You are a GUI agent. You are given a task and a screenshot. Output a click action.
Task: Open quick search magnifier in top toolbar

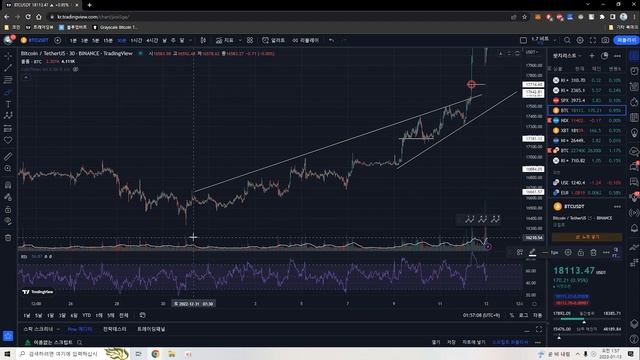(x=567, y=40)
